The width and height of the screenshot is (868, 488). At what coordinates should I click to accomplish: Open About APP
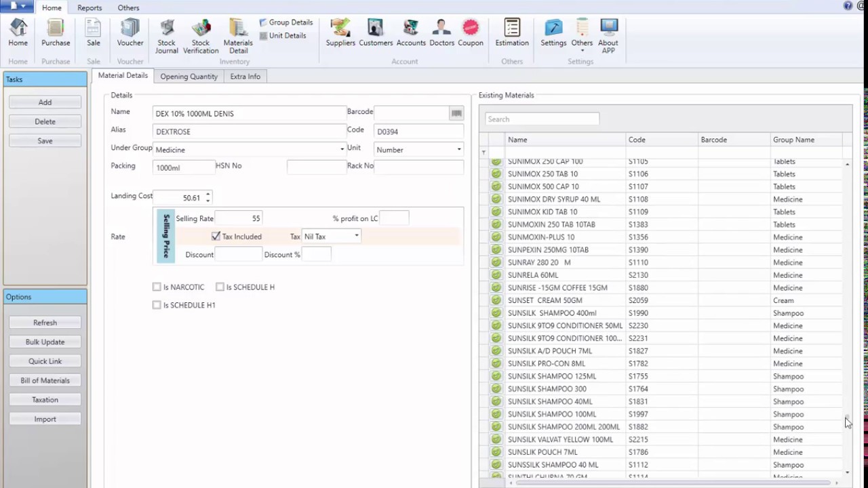[x=608, y=37]
